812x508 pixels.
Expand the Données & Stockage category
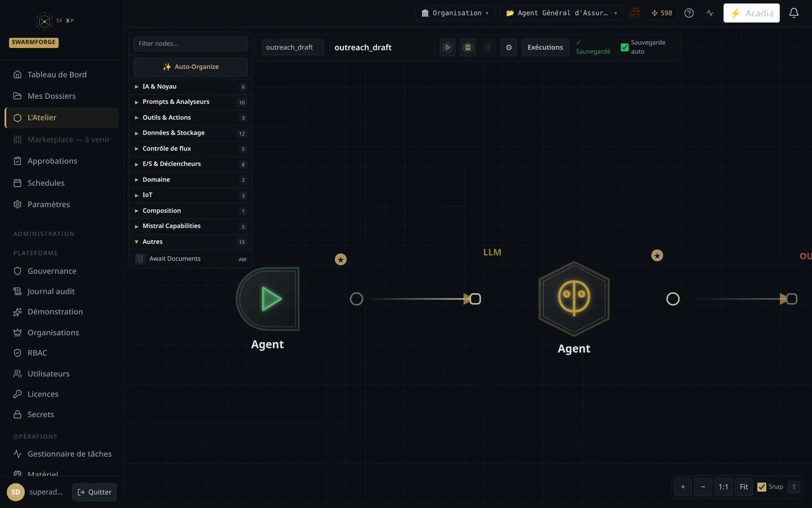pos(190,133)
